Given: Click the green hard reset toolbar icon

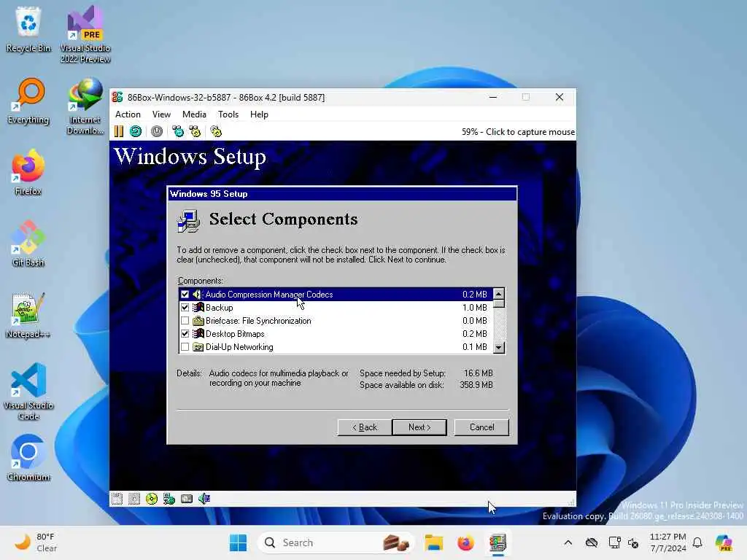Looking at the screenshot, I should point(136,131).
